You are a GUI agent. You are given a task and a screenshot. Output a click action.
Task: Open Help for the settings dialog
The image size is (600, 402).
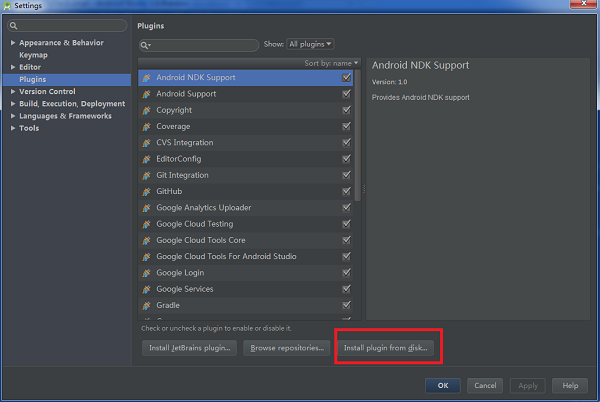pos(570,386)
